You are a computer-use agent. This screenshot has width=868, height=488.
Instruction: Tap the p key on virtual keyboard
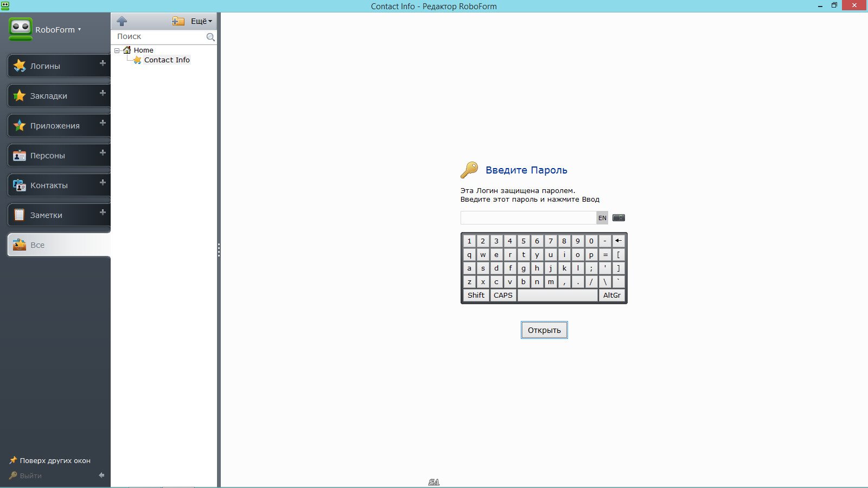tap(591, 254)
